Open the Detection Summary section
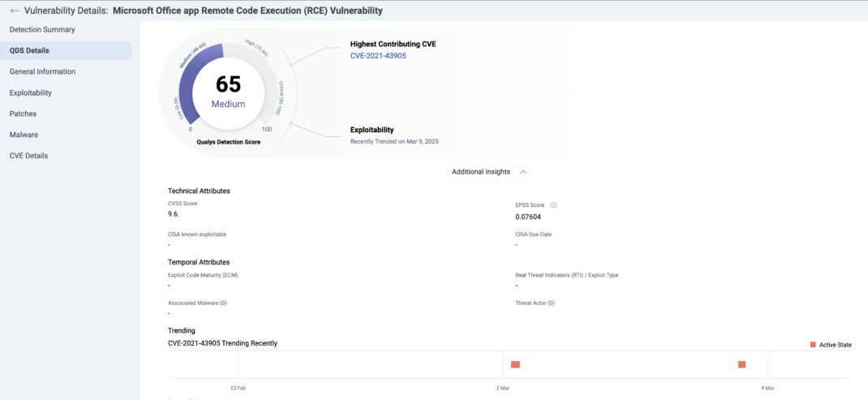 pyautogui.click(x=42, y=29)
